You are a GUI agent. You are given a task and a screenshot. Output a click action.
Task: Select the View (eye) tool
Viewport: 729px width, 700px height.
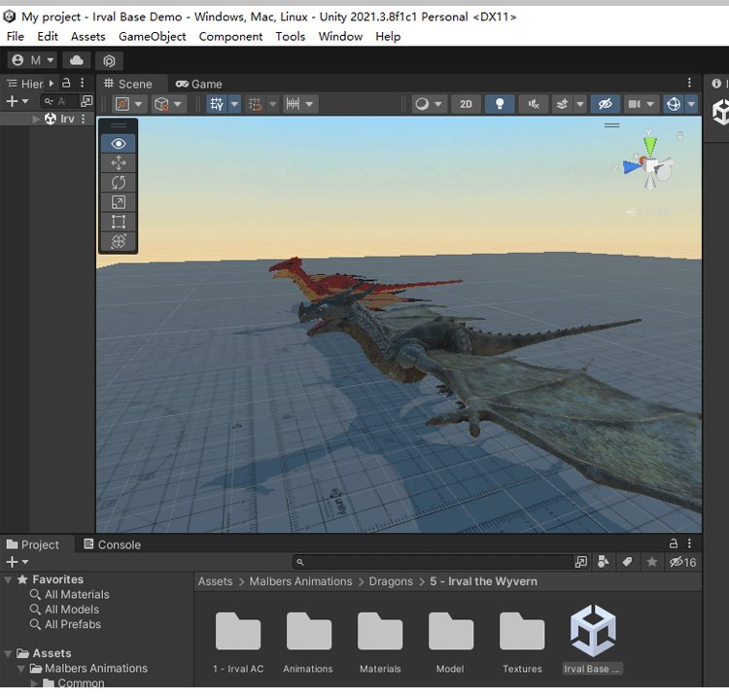[x=119, y=143]
